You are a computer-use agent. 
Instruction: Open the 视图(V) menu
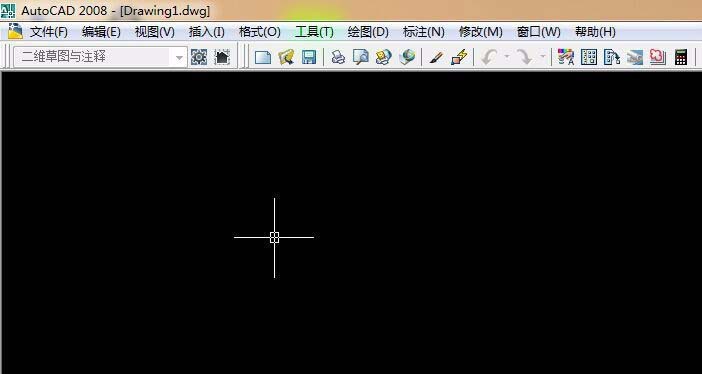click(x=154, y=32)
